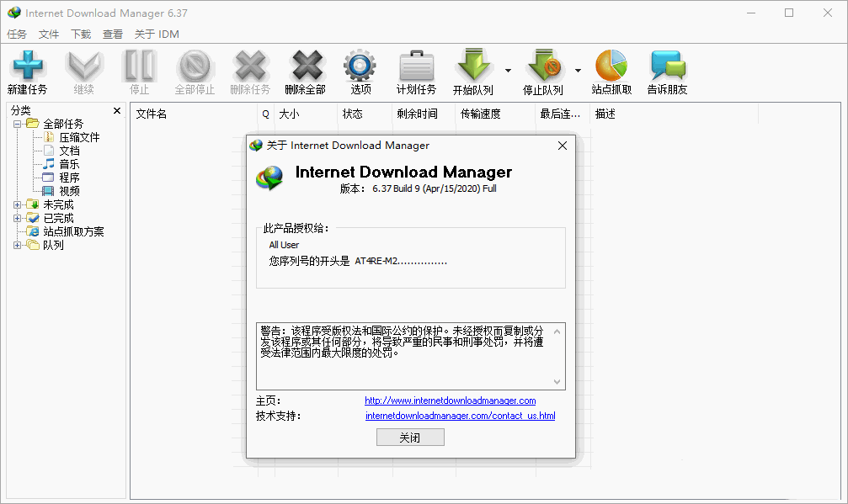Screen dimensions: 848x504
Task: Open dropdown arrow beside 停止队列
Action: click(x=578, y=70)
